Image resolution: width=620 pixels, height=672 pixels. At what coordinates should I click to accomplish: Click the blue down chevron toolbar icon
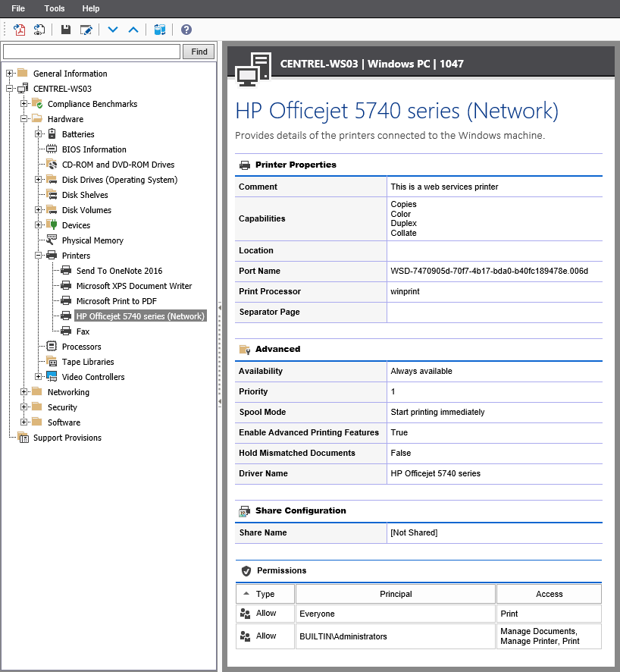[x=113, y=30]
